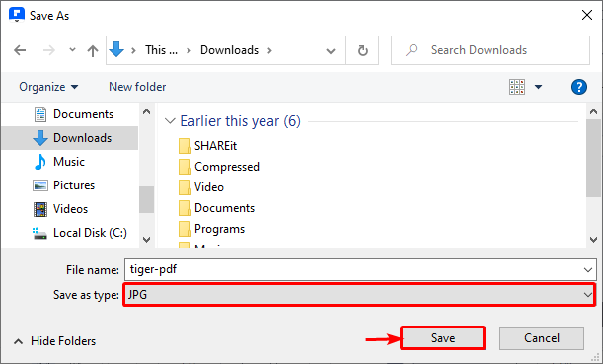The height and width of the screenshot is (364, 603).
Task: Go up one folder level
Action: pyautogui.click(x=93, y=50)
